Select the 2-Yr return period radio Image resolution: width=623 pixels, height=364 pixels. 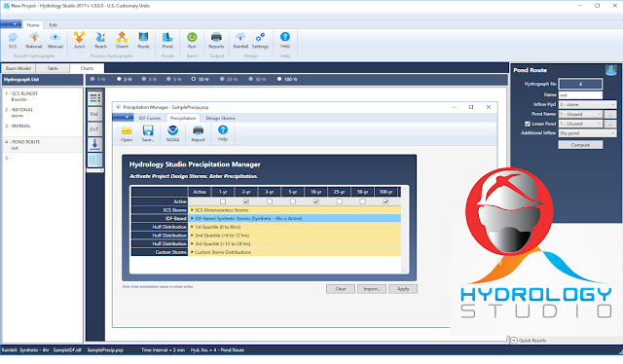[x=119, y=79]
